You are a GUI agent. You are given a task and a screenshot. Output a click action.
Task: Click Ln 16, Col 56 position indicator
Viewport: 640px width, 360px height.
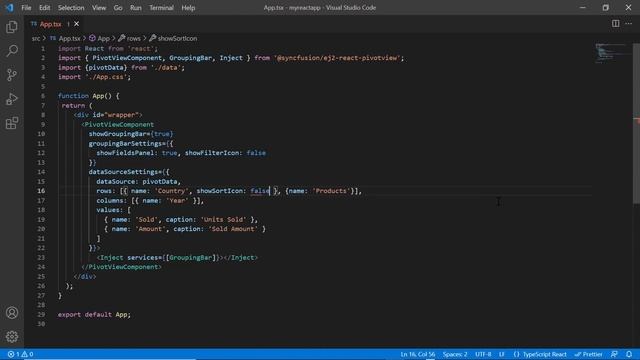(x=418, y=354)
